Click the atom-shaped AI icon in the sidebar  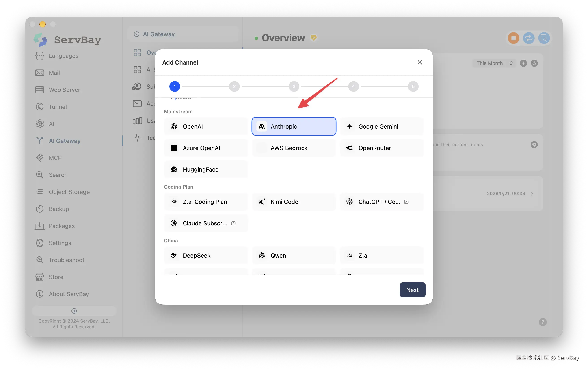(40, 124)
